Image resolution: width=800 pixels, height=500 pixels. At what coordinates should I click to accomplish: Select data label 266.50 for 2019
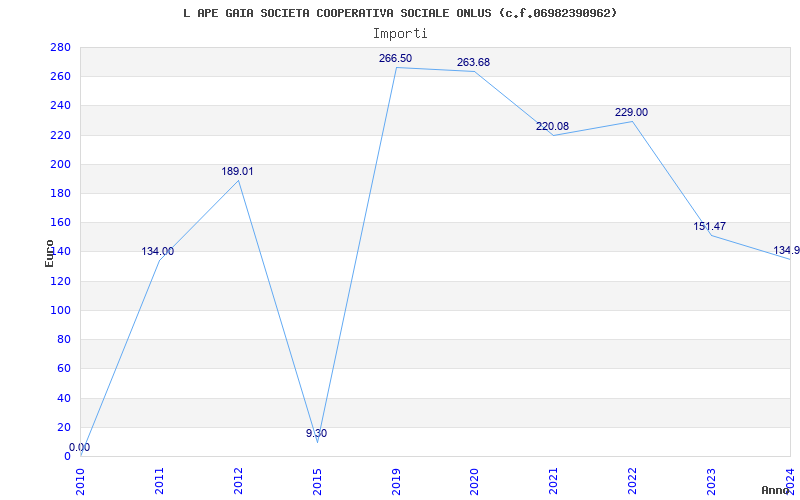click(x=395, y=58)
